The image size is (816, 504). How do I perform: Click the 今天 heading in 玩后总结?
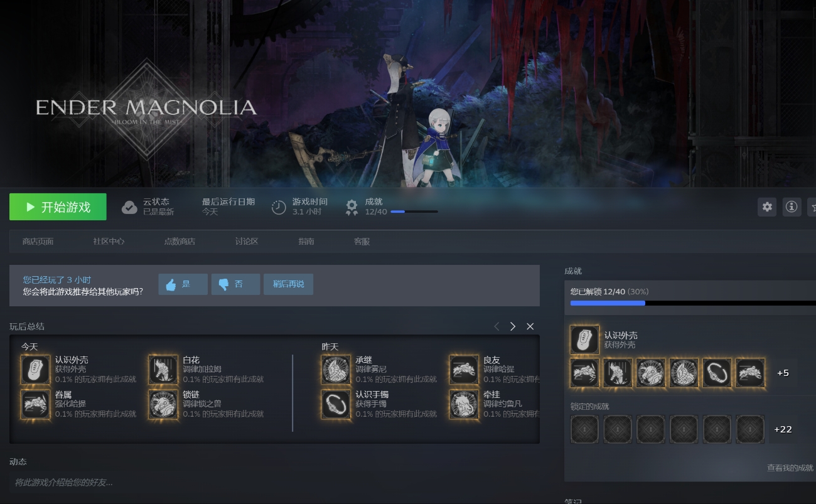[x=30, y=346]
